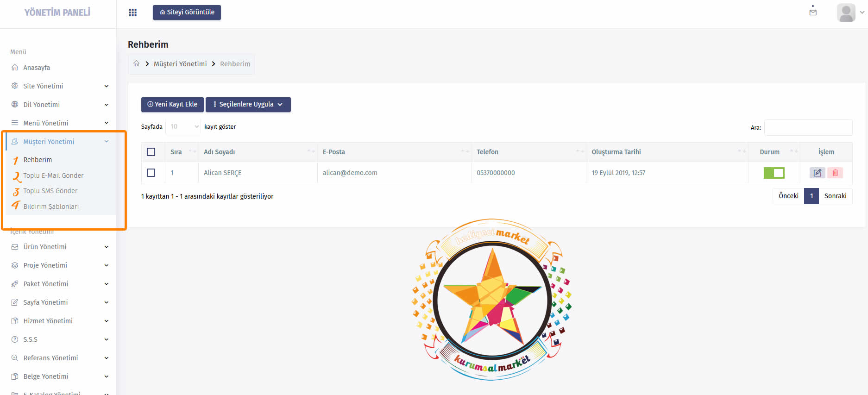Click the Belge Yönetimi document icon
The image size is (868, 395).
pyautogui.click(x=15, y=376)
